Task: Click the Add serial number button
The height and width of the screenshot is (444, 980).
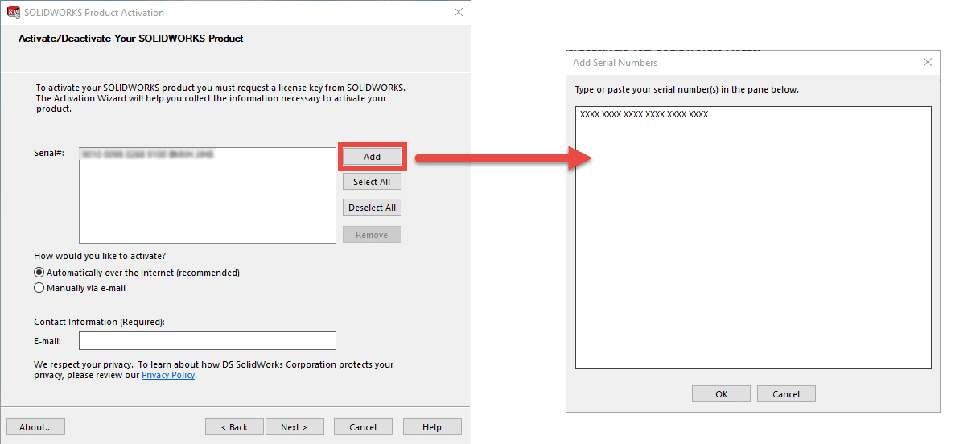Action: coord(372,157)
